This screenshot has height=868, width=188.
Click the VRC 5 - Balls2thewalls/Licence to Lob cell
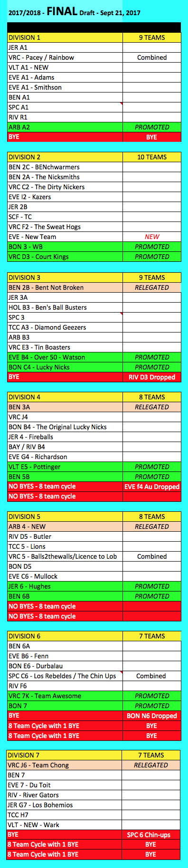point(65,556)
